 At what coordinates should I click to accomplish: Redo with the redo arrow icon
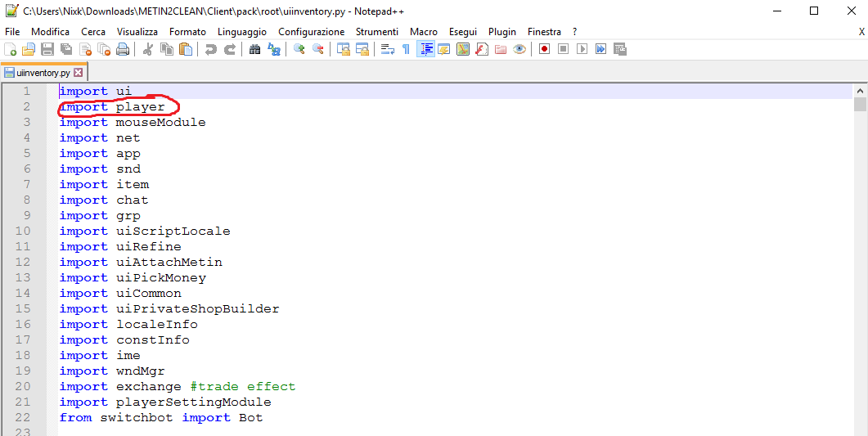pyautogui.click(x=230, y=49)
